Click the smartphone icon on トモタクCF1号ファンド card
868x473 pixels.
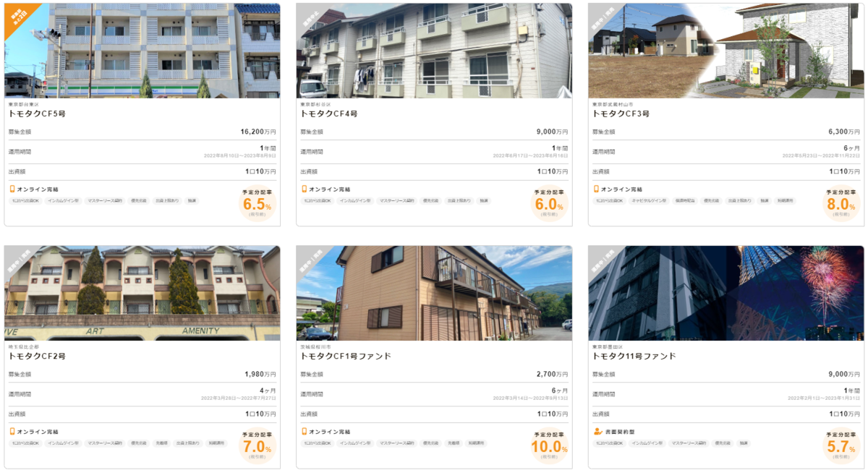coord(304,432)
